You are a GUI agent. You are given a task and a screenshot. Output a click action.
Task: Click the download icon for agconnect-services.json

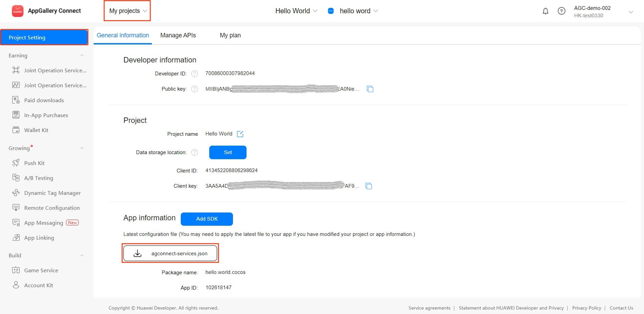point(137,254)
